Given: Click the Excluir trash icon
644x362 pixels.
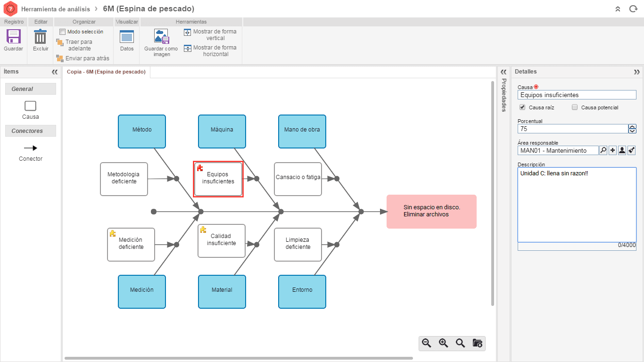Looking at the screenshot, I should point(41,37).
